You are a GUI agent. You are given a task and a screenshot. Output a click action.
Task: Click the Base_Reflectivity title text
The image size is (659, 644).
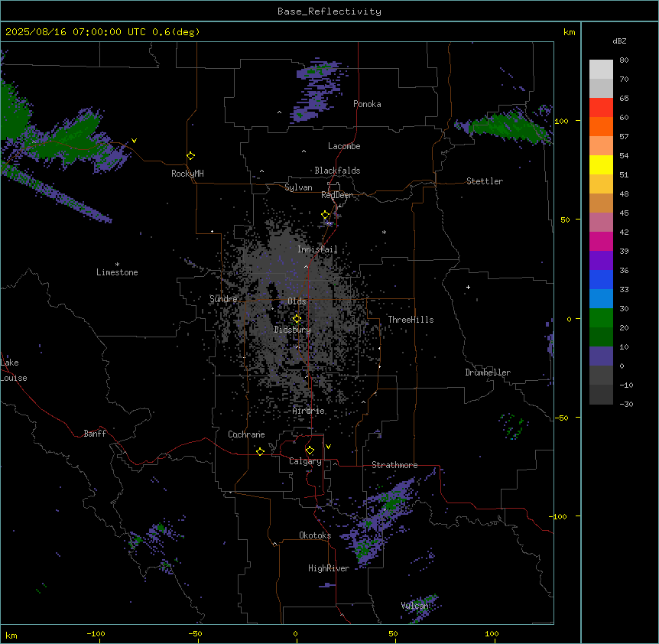(329, 11)
